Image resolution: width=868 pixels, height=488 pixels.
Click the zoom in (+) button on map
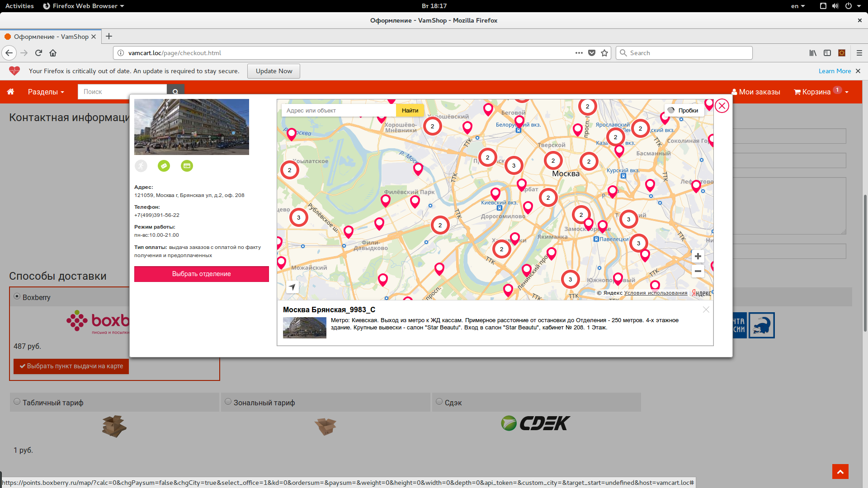pyautogui.click(x=699, y=256)
